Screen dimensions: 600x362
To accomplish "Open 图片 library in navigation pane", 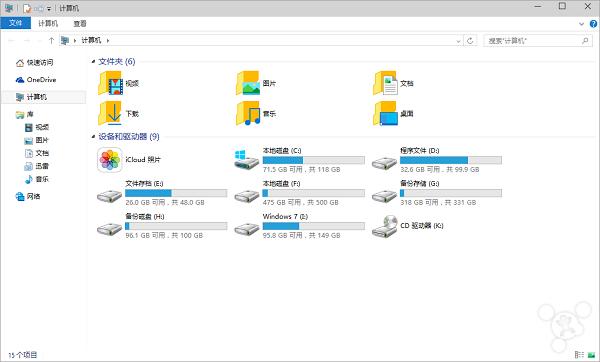I will (42, 140).
